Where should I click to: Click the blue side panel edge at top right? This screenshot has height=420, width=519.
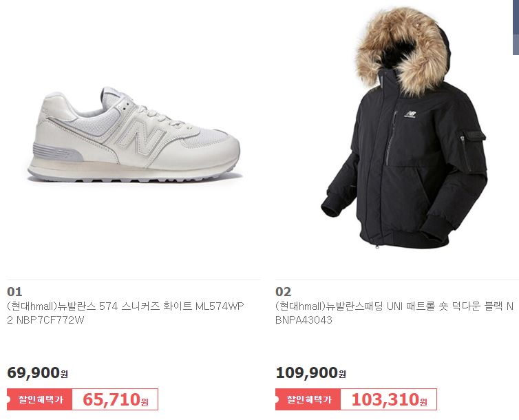coord(516,27)
